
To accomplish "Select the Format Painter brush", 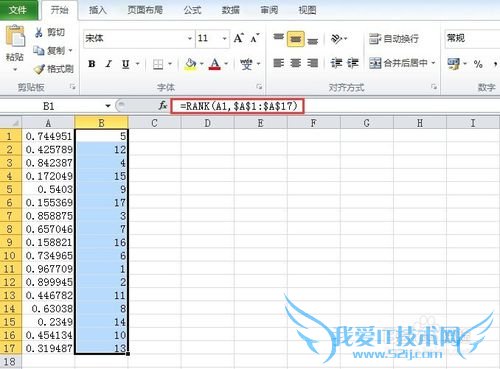I will [39, 69].
